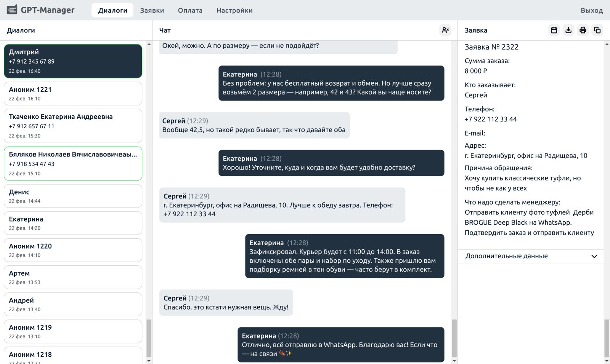The width and height of the screenshot is (610, 364).
Task: Copy the request with the copy icon
Action: (x=597, y=30)
